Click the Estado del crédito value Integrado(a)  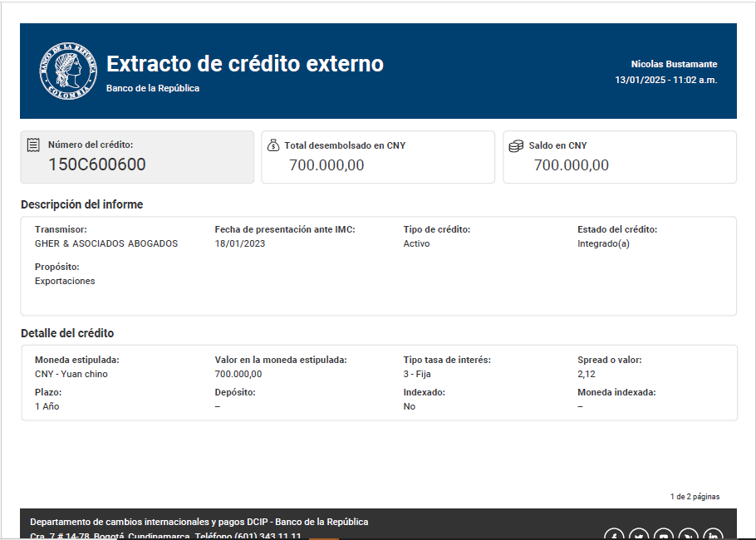click(604, 243)
